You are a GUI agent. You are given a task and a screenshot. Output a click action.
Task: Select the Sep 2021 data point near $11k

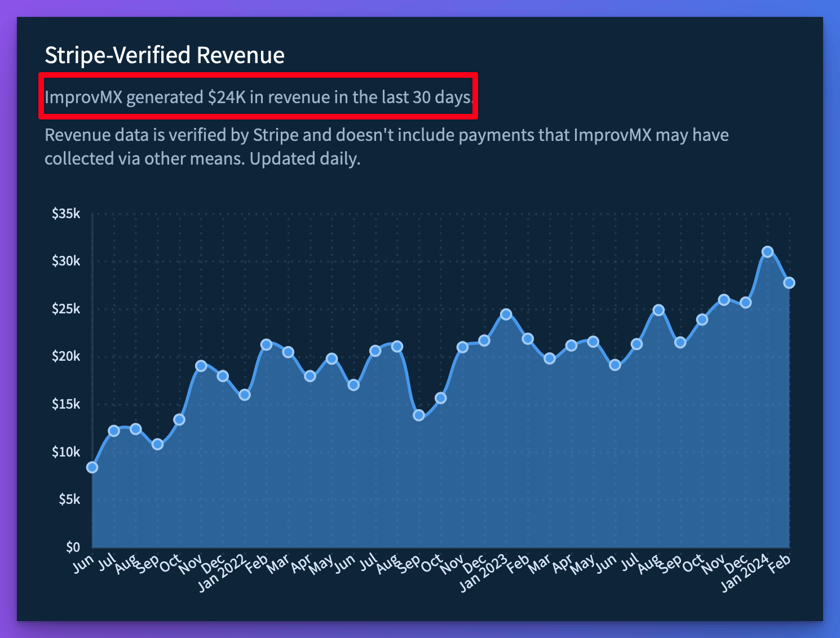point(157,444)
